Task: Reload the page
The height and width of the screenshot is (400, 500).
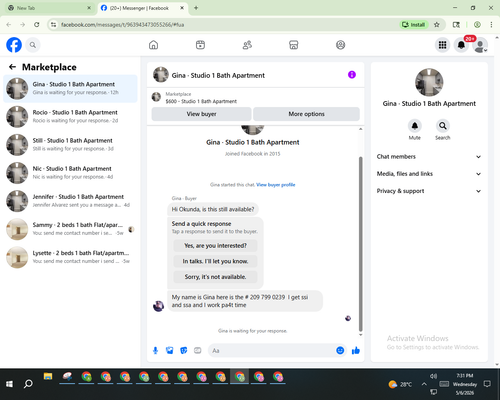Action: 37,25
